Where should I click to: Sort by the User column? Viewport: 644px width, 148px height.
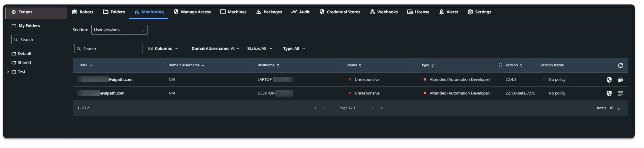pos(86,65)
